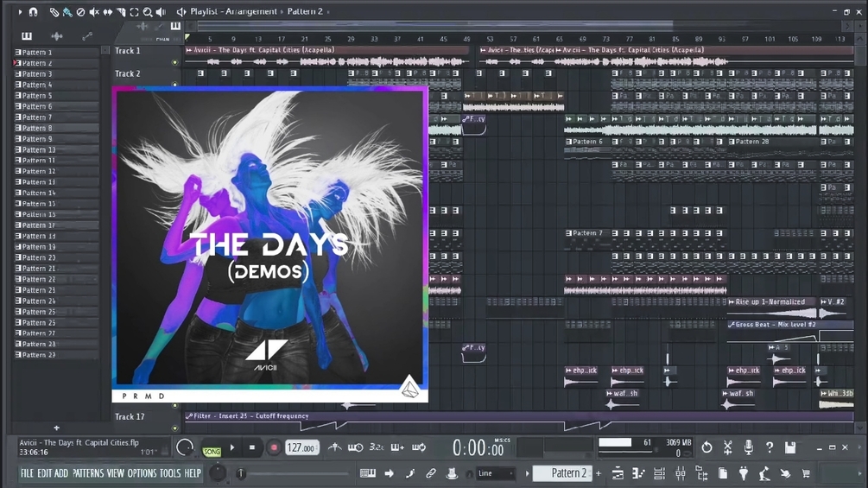The height and width of the screenshot is (488, 868).
Task: Toggle loop recording
Action: [419, 447]
